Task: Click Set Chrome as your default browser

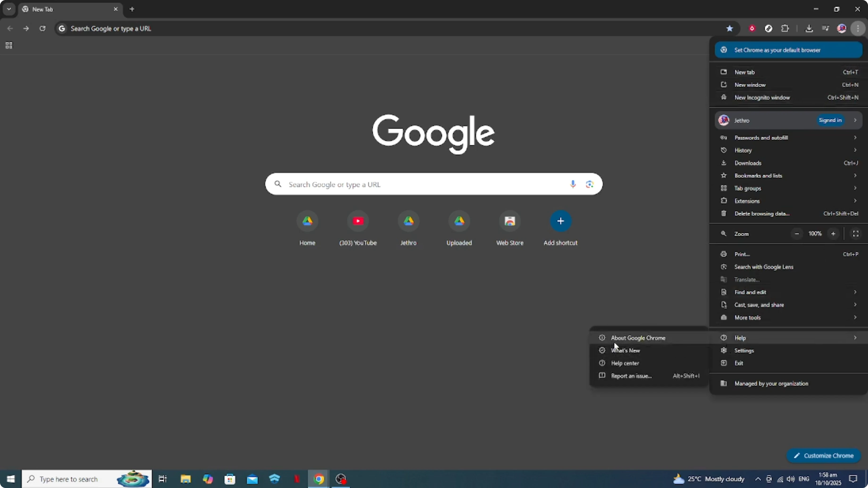Action: coord(788,50)
